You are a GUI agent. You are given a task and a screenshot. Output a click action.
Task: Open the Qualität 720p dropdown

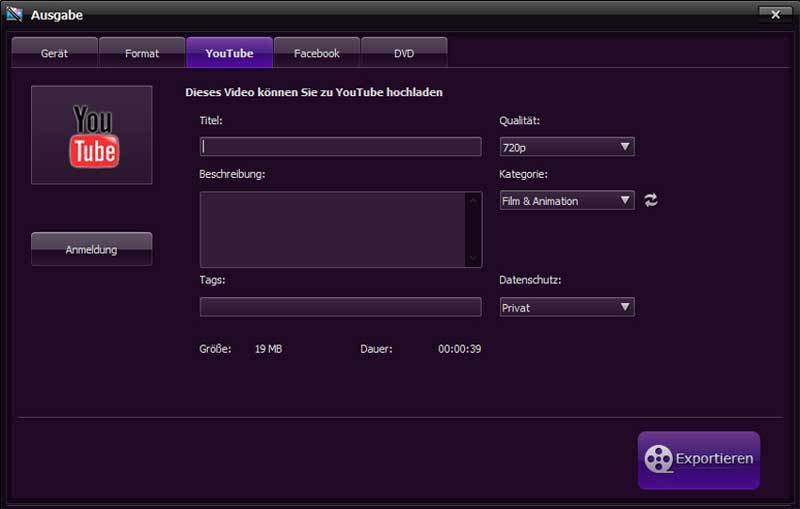tap(567, 147)
